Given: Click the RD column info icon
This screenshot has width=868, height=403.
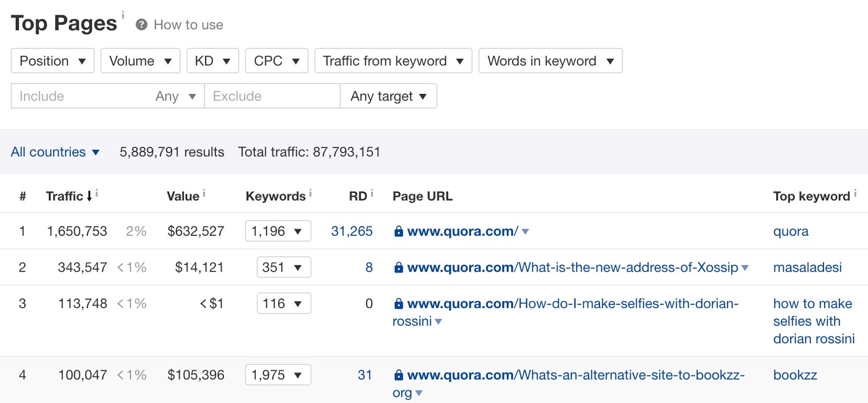Looking at the screenshot, I should point(372,193).
